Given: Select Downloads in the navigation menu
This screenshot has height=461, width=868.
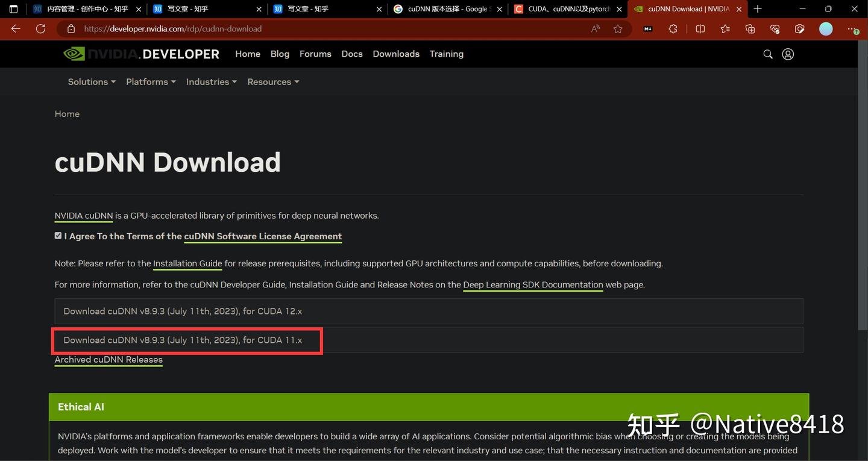Looking at the screenshot, I should pyautogui.click(x=395, y=54).
